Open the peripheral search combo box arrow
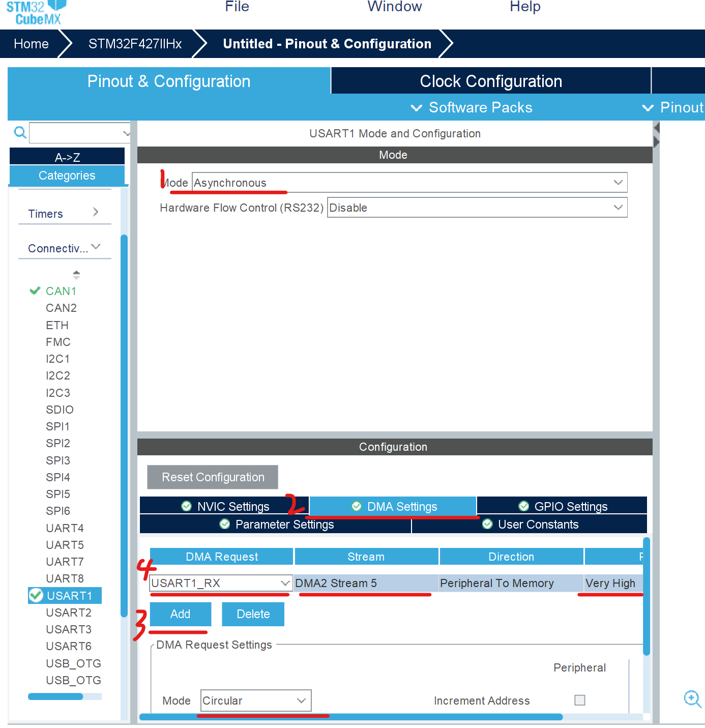The width and height of the screenshot is (705, 728). tap(126, 133)
